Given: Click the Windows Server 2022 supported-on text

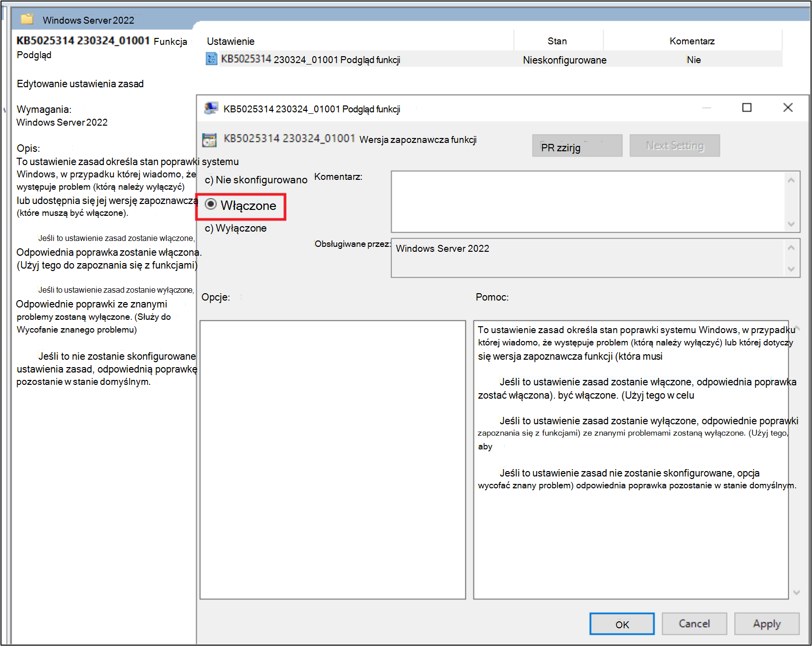Looking at the screenshot, I should pyautogui.click(x=442, y=248).
